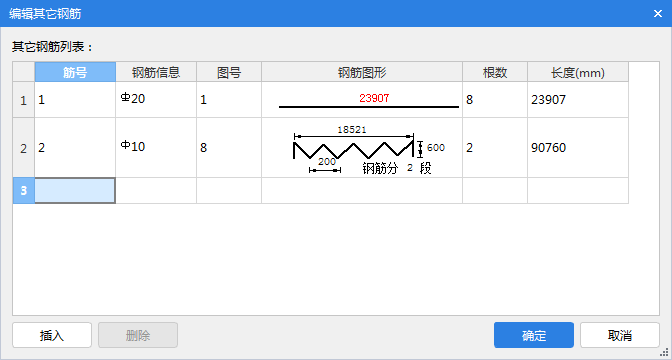This screenshot has width=672, height=360.
Task: Select row header number 3
Action: click(x=24, y=191)
